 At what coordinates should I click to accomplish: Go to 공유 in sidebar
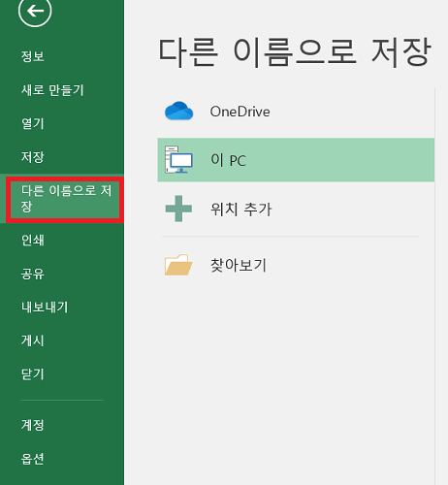click(x=33, y=274)
